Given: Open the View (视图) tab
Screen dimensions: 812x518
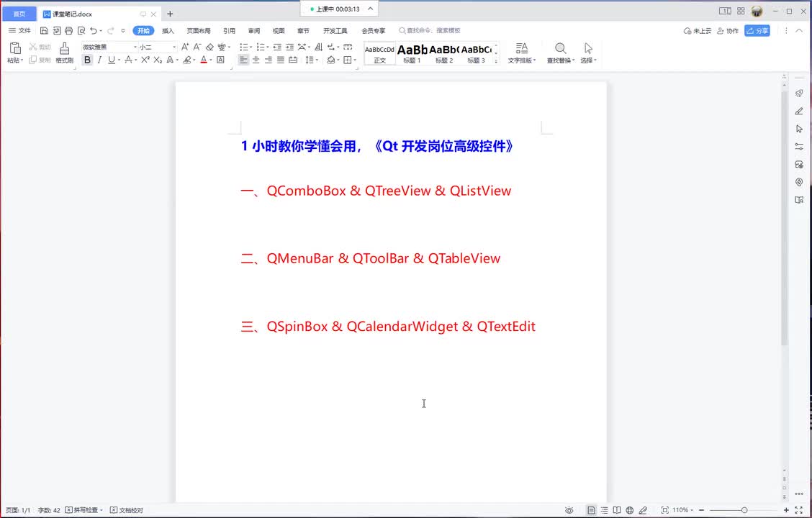Looking at the screenshot, I should (x=279, y=30).
